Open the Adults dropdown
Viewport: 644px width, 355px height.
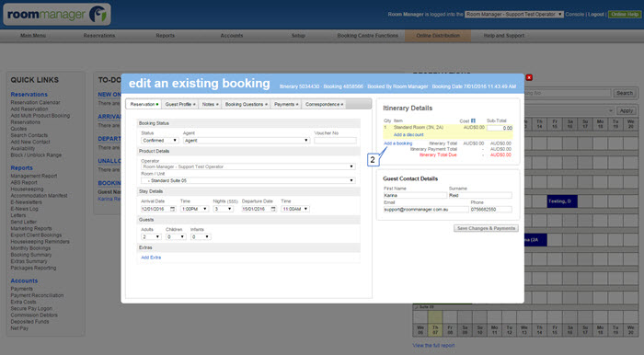(151, 236)
